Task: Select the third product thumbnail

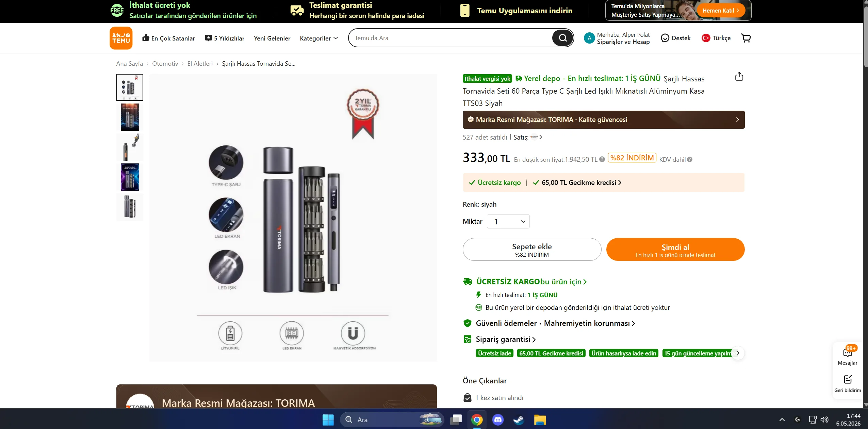Action: point(130,147)
